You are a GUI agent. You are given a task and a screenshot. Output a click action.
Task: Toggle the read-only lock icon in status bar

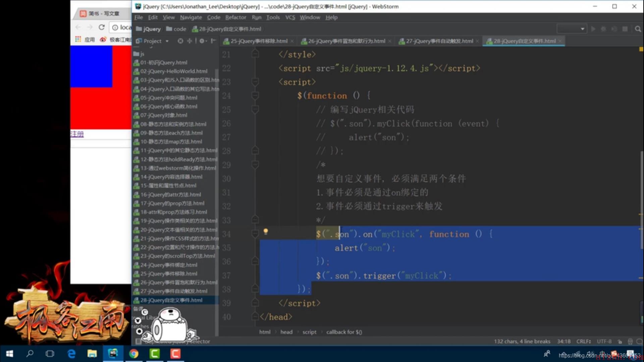pos(620,342)
